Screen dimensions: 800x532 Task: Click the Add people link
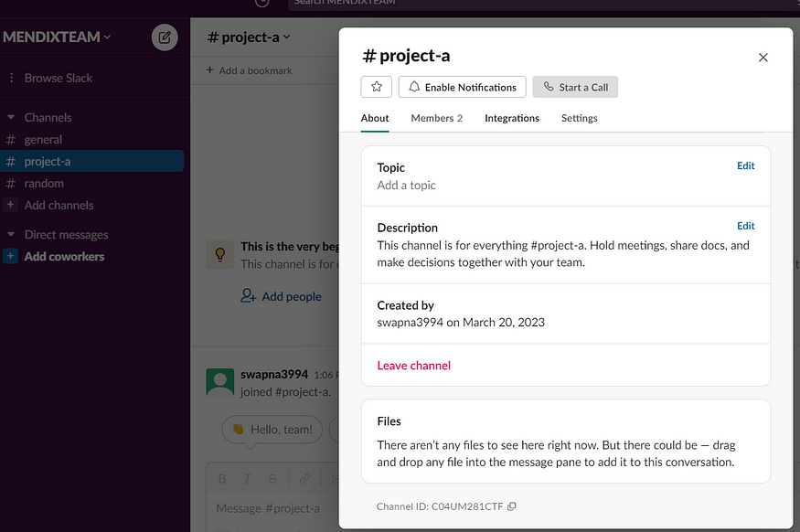292,296
